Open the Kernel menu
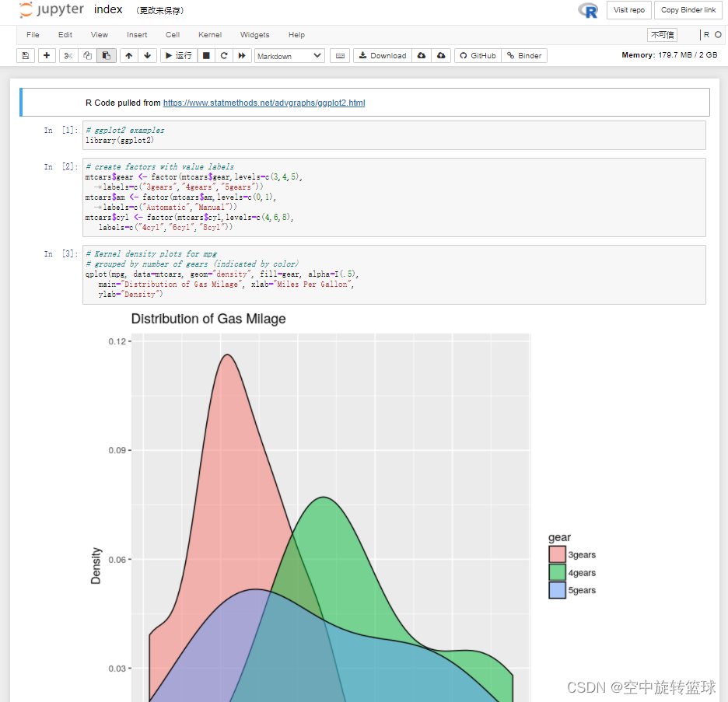 pyautogui.click(x=210, y=35)
